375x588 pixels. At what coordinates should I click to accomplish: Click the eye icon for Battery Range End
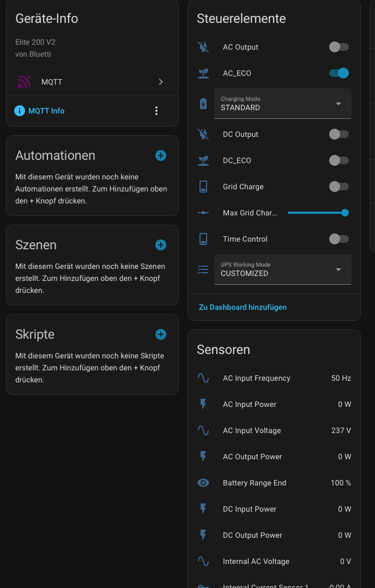click(203, 483)
